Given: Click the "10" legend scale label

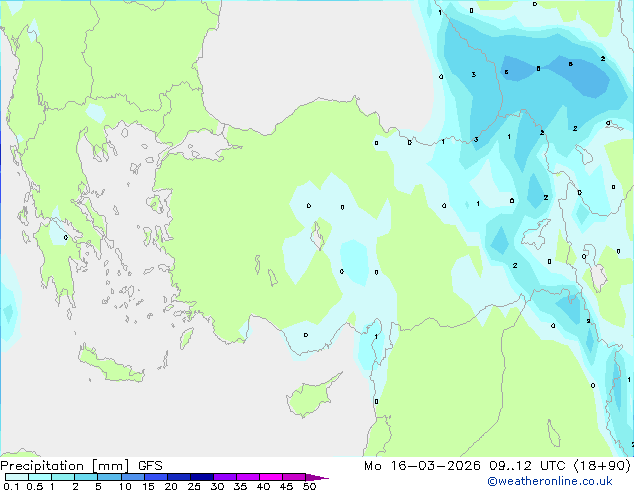Looking at the screenshot, I should (125, 486).
